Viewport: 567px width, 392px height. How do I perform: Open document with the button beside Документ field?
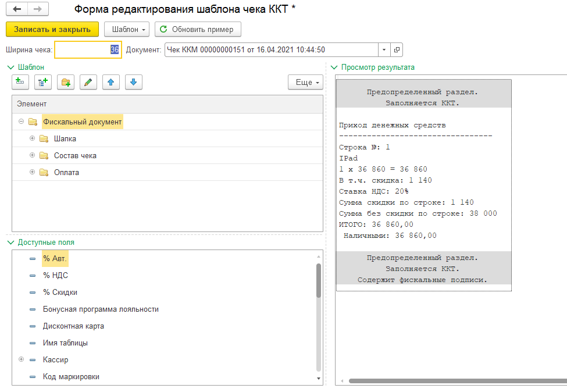coord(397,49)
